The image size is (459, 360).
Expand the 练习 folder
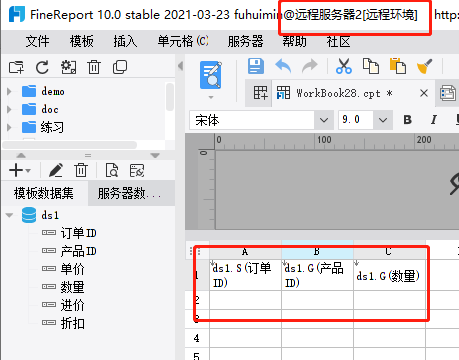[9, 127]
